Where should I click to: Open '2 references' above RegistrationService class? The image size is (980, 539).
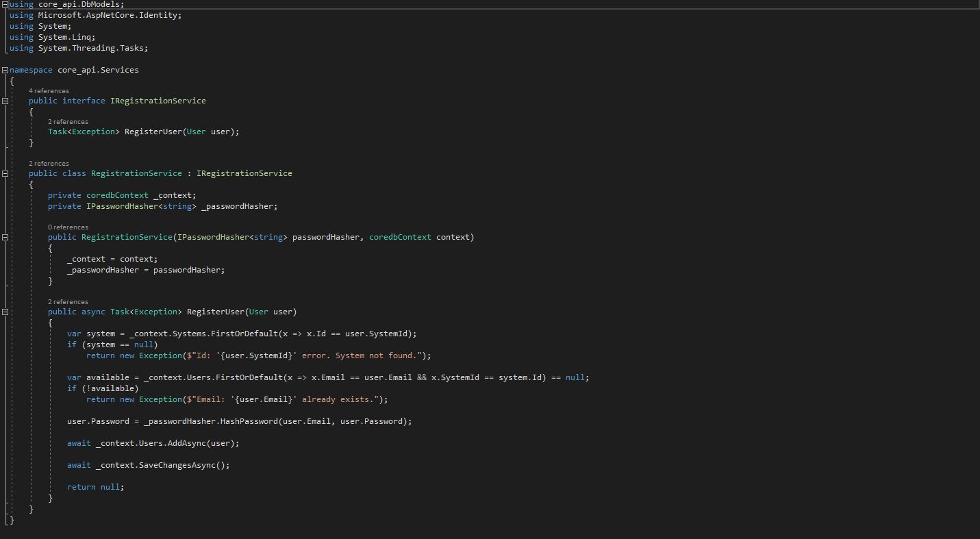coord(49,163)
